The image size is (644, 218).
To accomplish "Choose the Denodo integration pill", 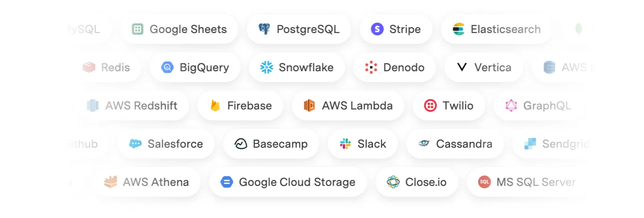I will (x=395, y=67).
